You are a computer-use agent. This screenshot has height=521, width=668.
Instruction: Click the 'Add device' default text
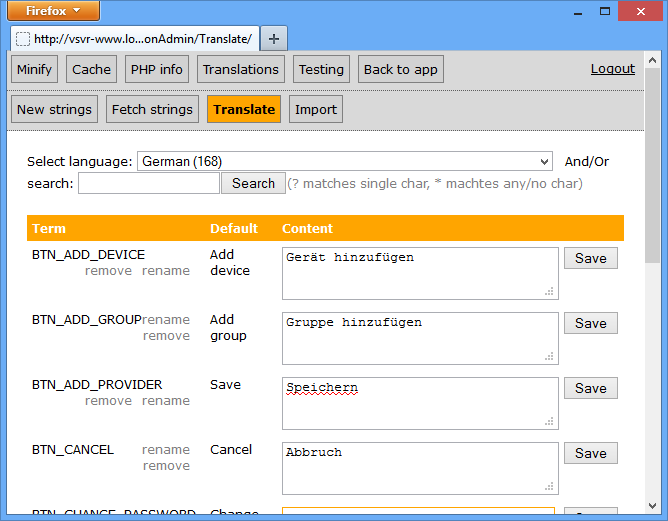tap(230, 262)
